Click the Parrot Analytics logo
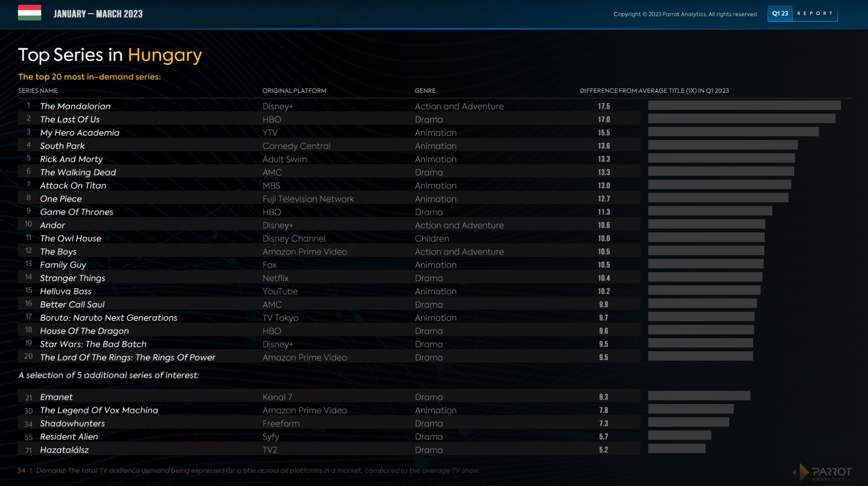 click(x=823, y=472)
